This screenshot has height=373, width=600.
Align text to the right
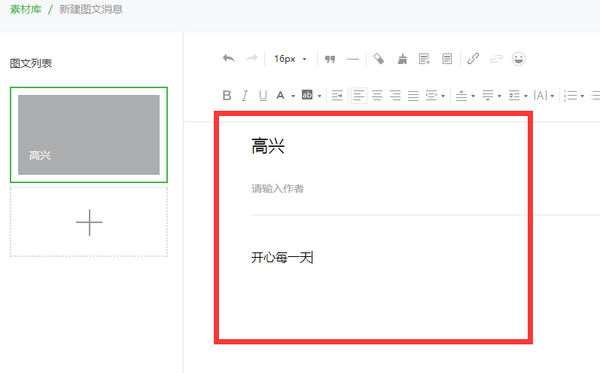(395, 95)
